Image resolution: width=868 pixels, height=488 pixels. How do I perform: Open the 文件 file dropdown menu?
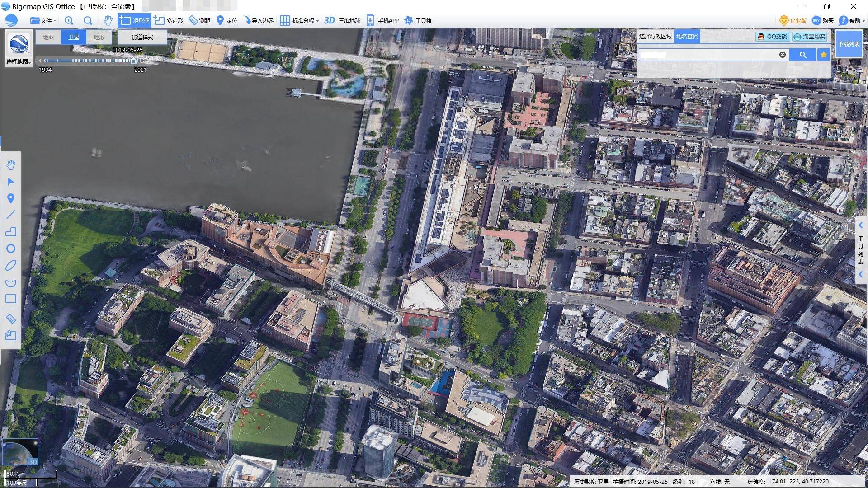43,20
